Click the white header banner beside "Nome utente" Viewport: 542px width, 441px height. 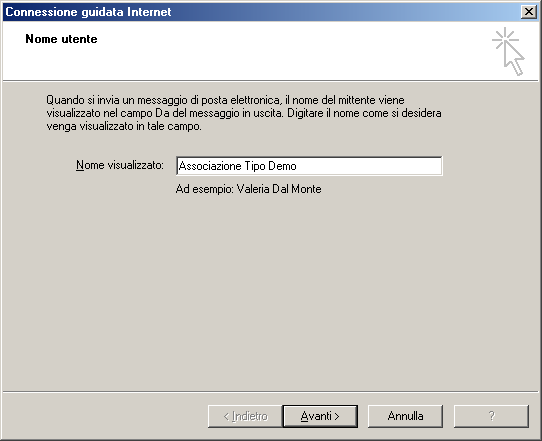click(277, 52)
